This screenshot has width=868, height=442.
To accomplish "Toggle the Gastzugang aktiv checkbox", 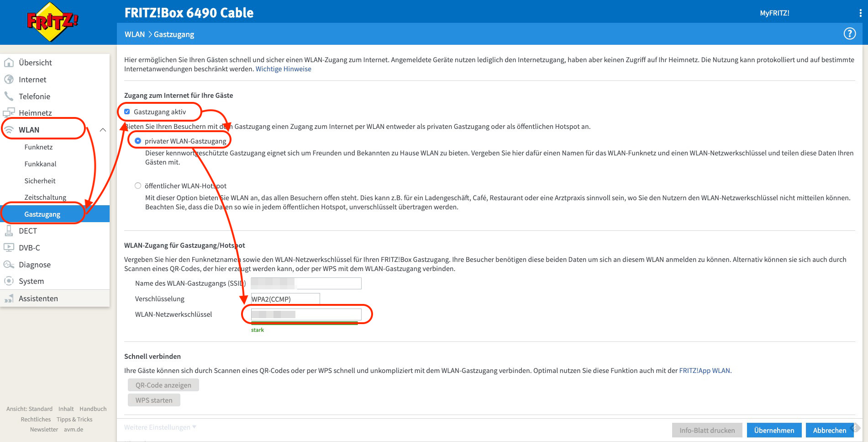I will tap(127, 112).
